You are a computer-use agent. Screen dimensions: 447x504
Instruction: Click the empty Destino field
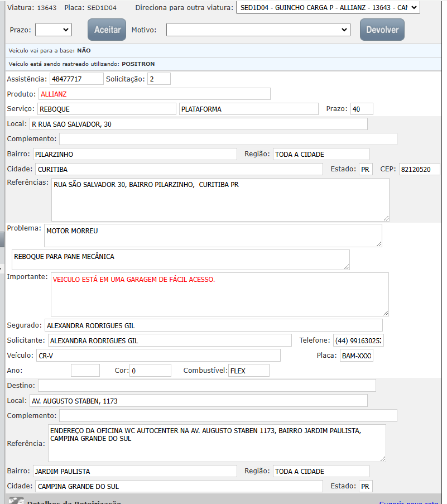pyautogui.click(x=206, y=386)
